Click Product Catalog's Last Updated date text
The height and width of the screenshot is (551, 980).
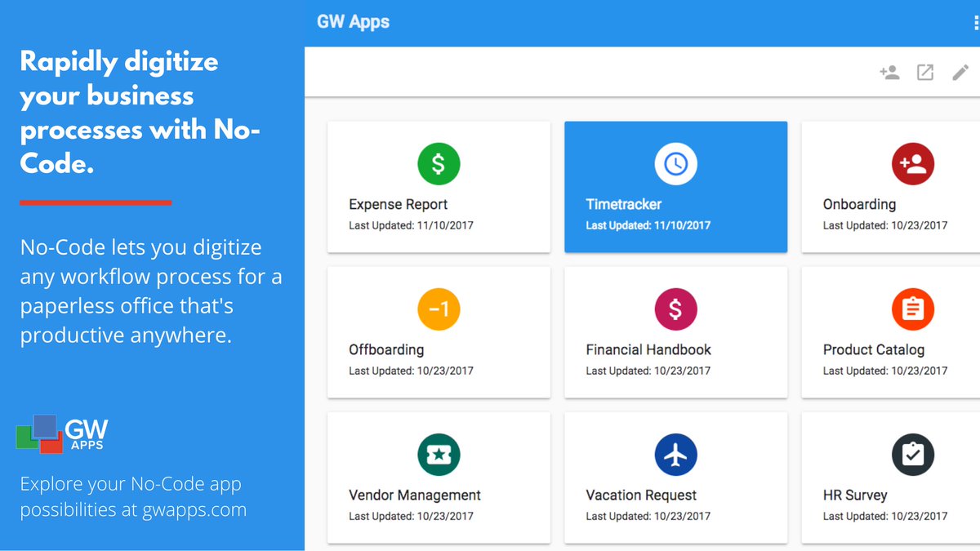coord(885,371)
